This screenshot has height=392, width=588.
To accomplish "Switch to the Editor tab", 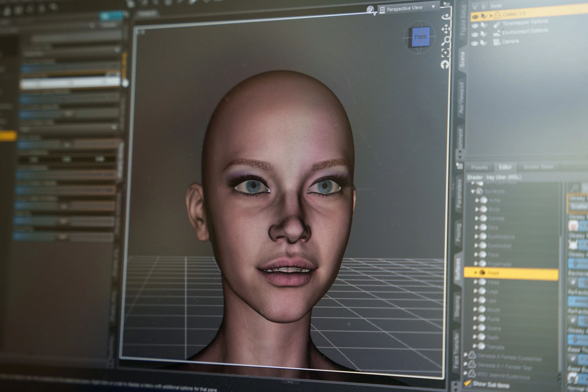I will coord(505,167).
